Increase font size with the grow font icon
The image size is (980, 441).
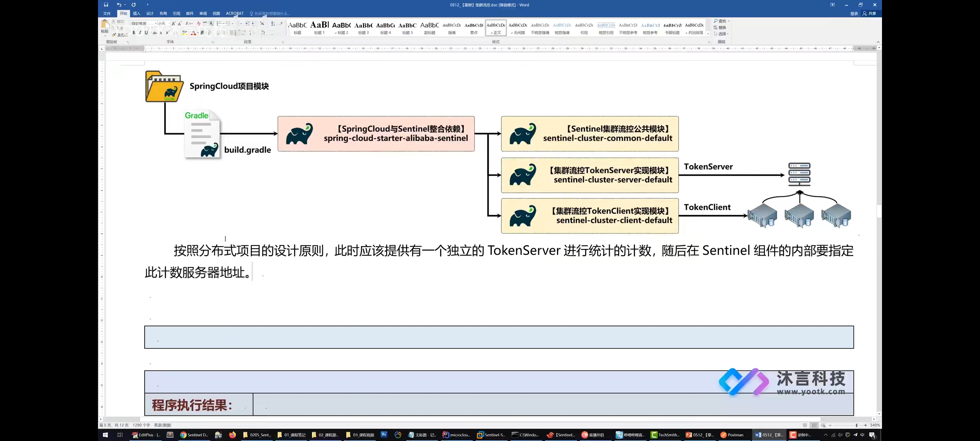click(x=174, y=24)
